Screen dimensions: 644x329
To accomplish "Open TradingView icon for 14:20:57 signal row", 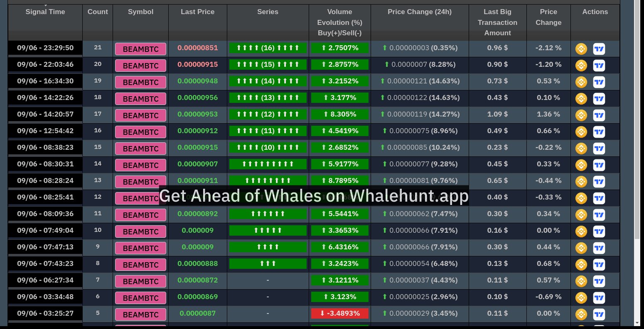I will pos(599,115).
